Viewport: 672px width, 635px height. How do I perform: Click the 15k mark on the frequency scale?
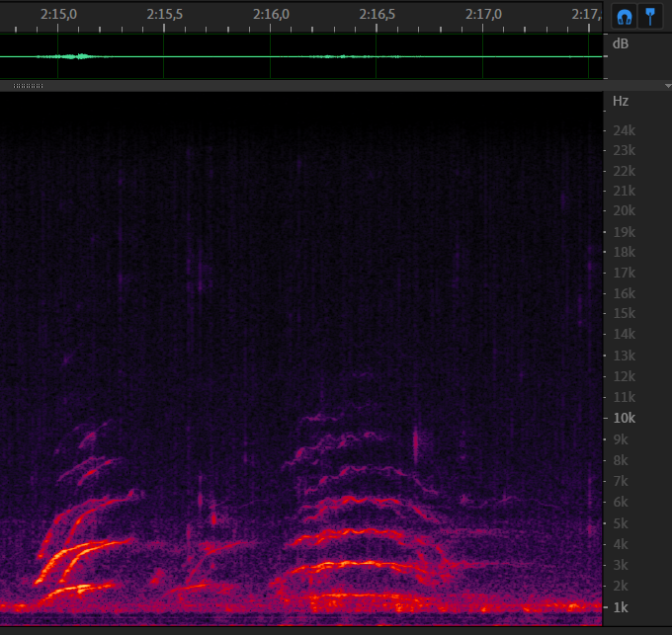[624, 313]
